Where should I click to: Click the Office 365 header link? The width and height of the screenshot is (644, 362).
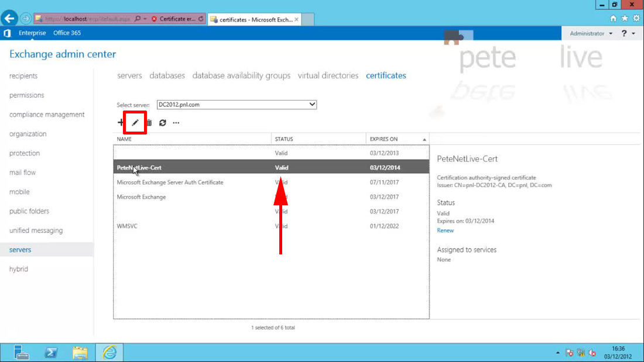click(67, 33)
